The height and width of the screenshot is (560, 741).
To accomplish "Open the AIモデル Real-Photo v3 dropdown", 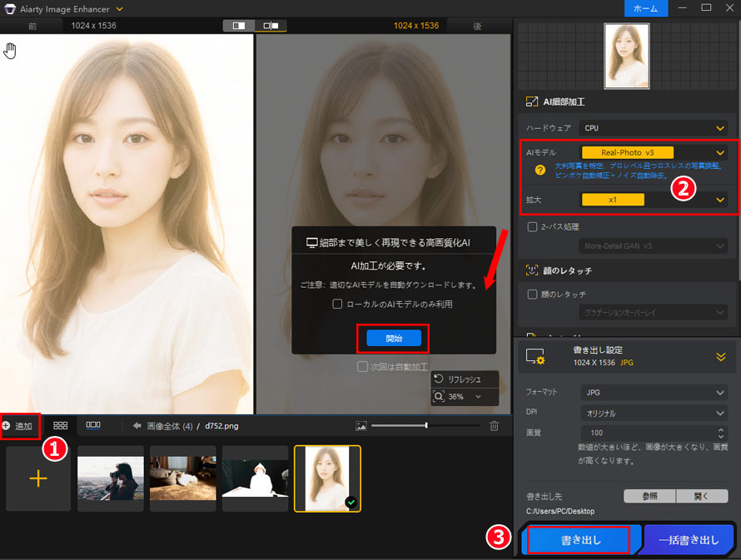I will [x=654, y=153].
